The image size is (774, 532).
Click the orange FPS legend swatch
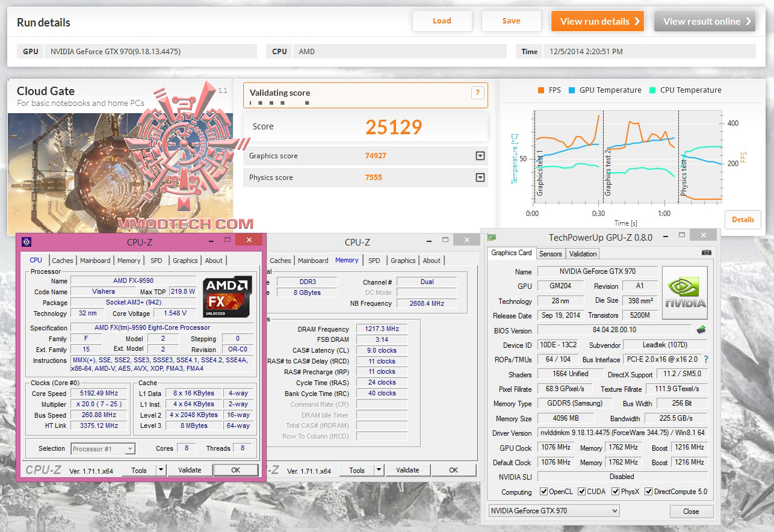tap(540, 90)
